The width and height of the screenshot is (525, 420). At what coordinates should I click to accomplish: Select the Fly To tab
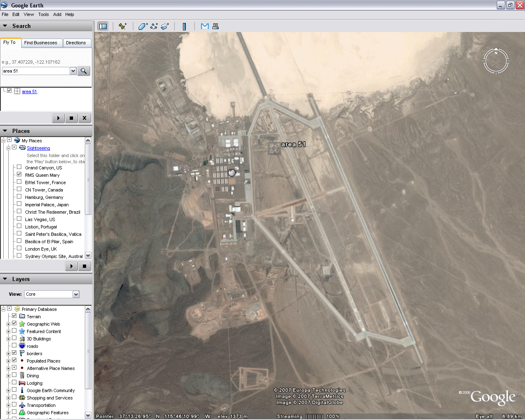point(10,42)
